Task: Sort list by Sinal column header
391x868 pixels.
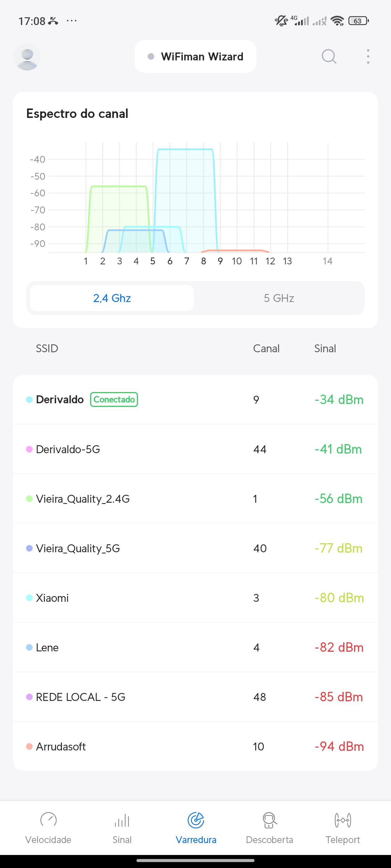Action: pos(325,348)
